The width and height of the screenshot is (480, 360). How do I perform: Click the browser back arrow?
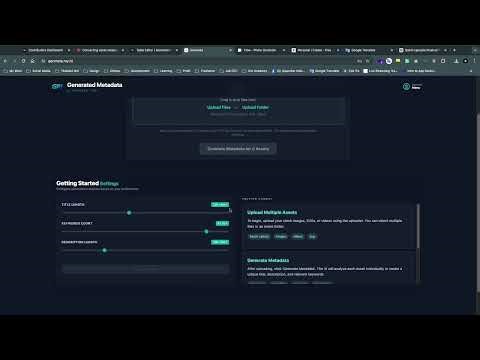[5, 61]
